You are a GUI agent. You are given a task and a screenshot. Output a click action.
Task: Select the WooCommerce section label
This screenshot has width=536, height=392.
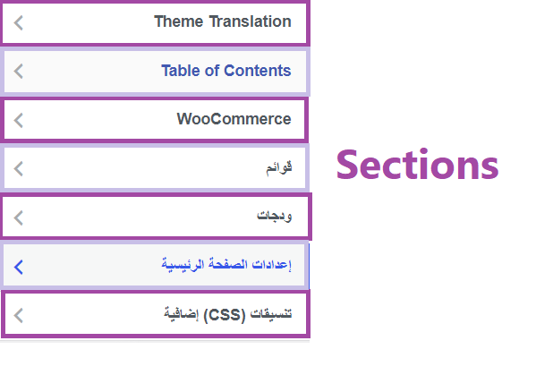(234, 119)
